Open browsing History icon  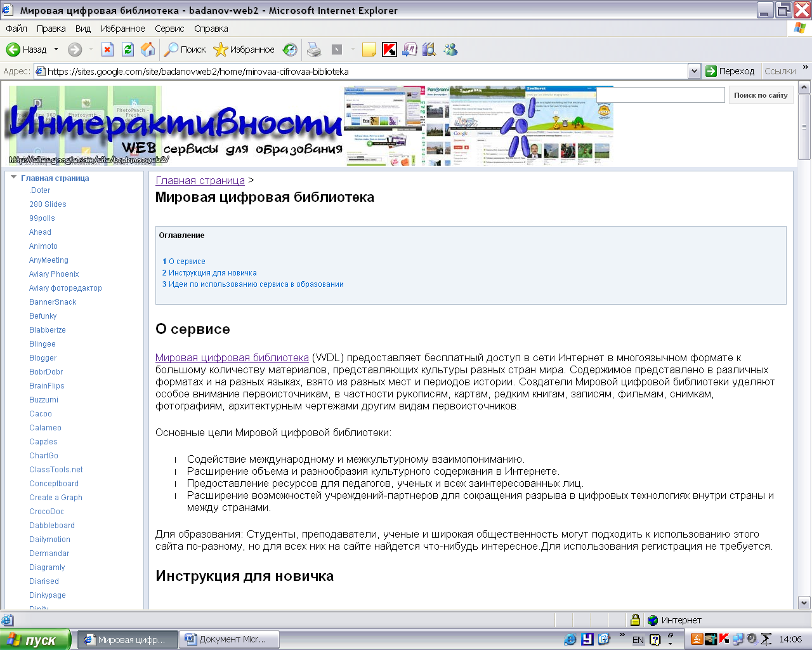(x=290, y=50)
